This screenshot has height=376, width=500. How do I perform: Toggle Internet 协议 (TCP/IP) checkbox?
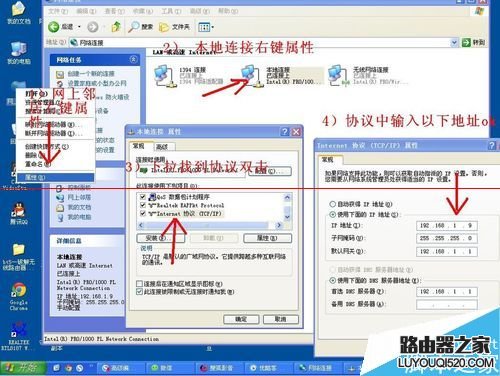point(143,213)
